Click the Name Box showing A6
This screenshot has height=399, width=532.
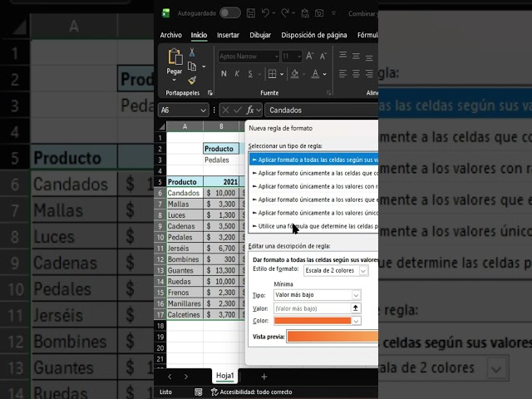click(x=183, y=111)
